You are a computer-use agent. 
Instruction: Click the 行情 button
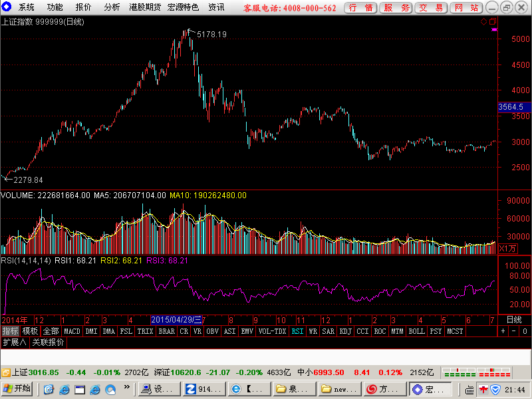coord(360,8)
